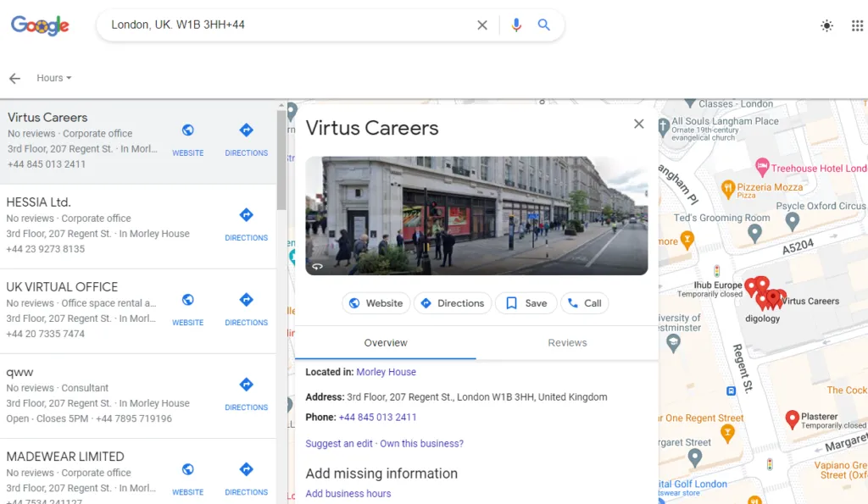Click HESSIA phone +44 23 9273 8135
868x504 pixels.
pyautogui.click(x=46, y=249)
